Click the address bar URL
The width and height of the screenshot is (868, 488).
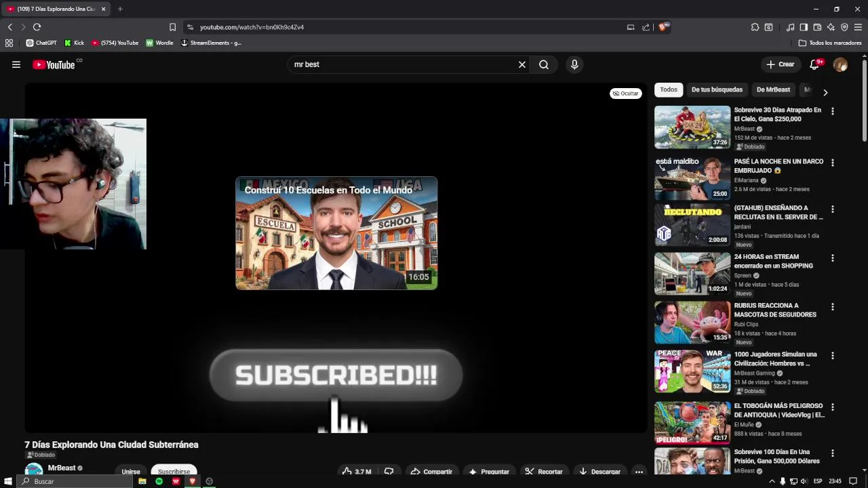[252, 27]
